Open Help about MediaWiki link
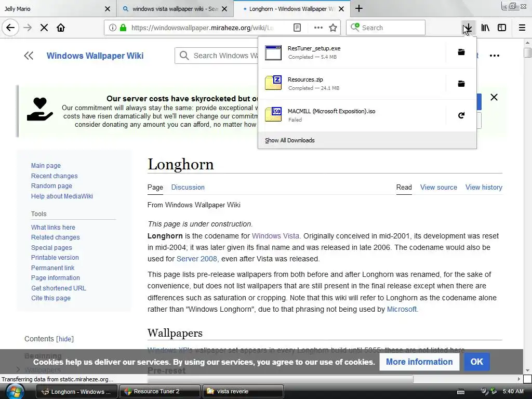 click(62, 196)
